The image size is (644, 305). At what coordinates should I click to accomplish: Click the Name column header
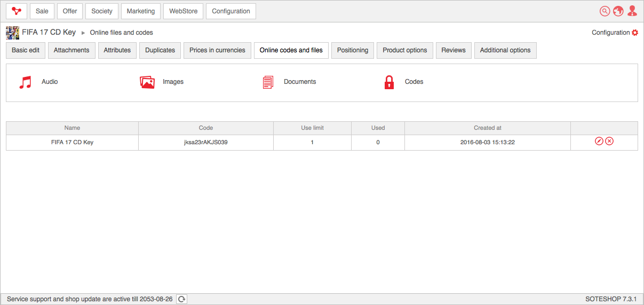(72, 128)
